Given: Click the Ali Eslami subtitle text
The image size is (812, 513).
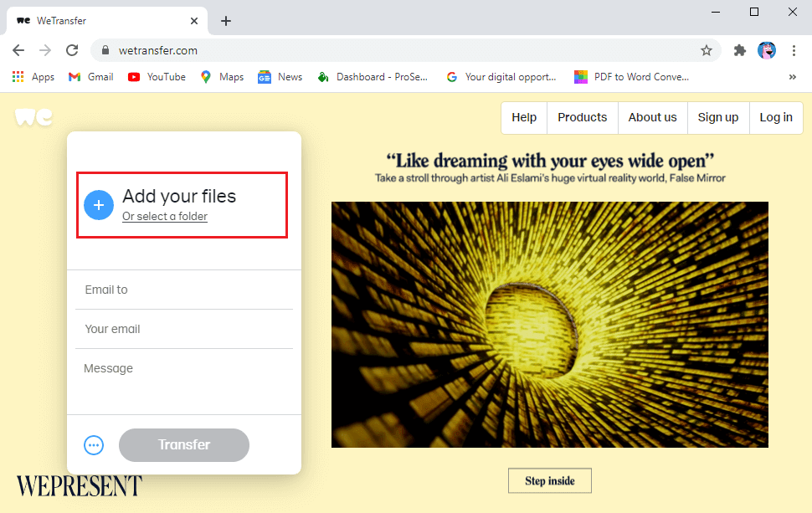Looking at the screenshot, I should coord(550,178).
